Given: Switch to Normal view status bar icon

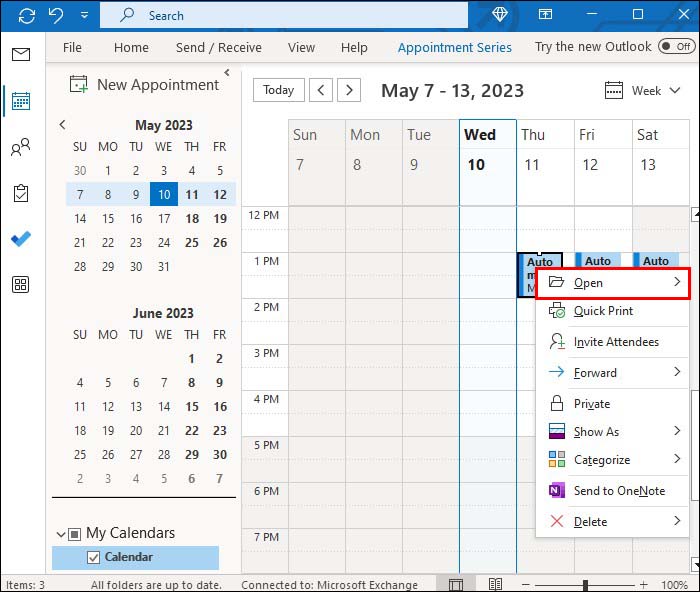Looking at the screenshot, I should tap(455, 584).
